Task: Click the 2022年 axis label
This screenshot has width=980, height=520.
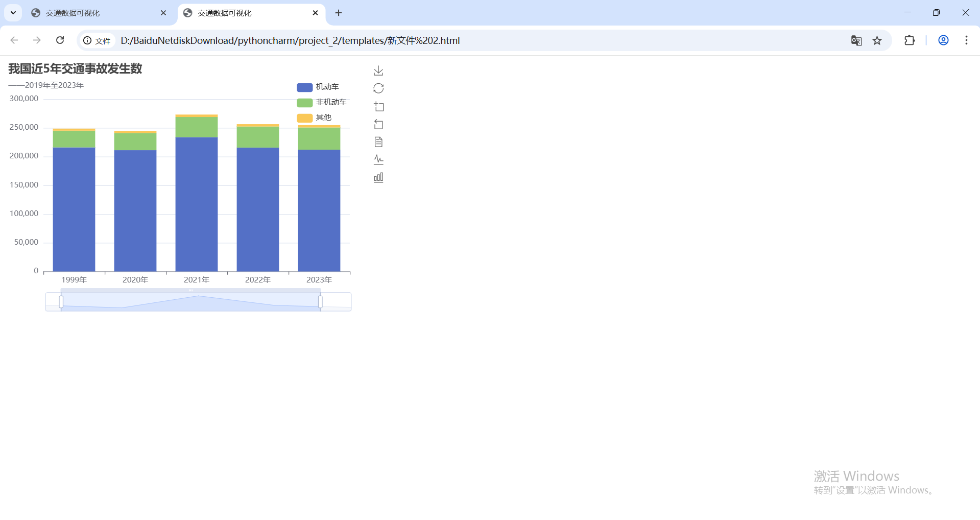Action: tap(258, 280)
